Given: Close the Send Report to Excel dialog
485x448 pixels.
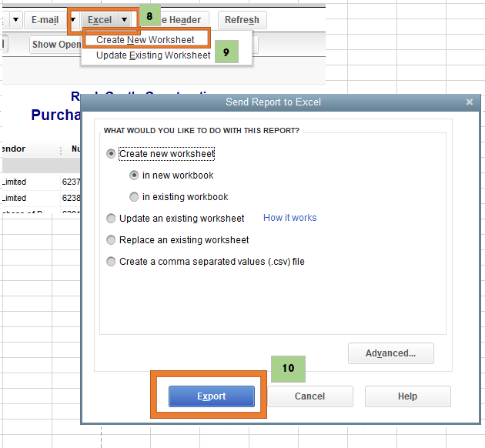Looking at the screenshot, I should point(470,102).
